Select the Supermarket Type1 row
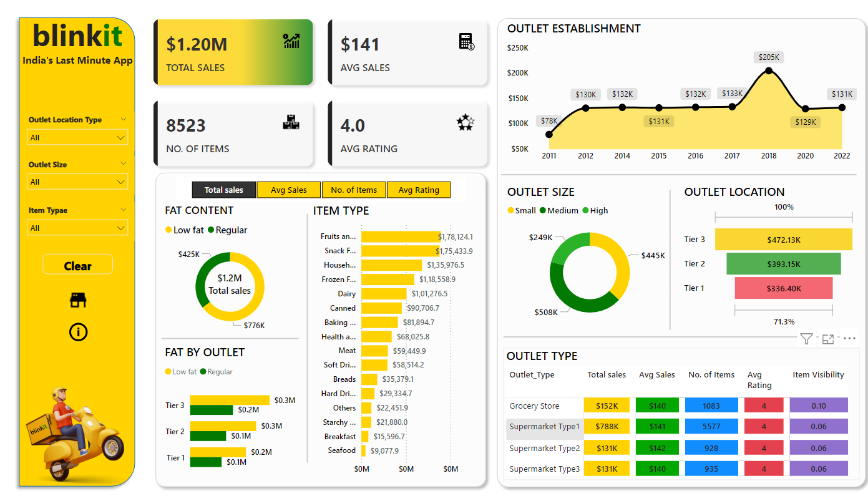868x496 pixels. pyautogui.click(x=677, y=427)
